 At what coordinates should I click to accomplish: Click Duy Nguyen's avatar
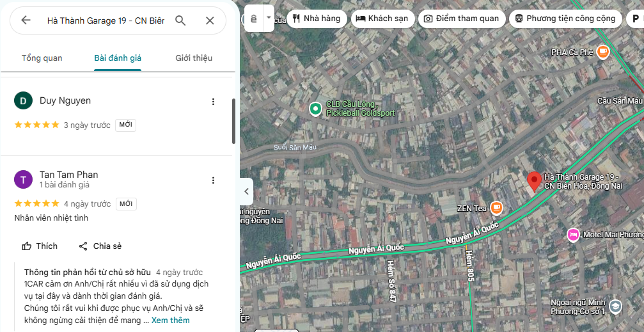[24, 100]
